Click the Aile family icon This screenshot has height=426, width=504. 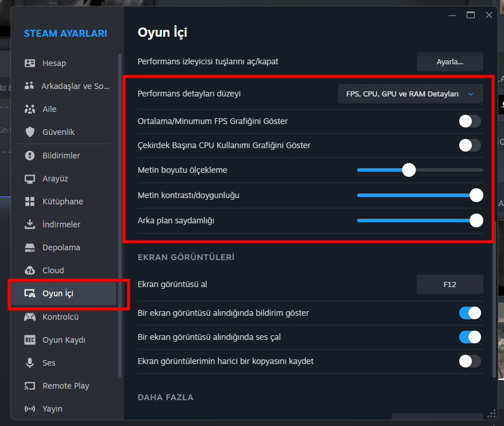click(30, 109)
